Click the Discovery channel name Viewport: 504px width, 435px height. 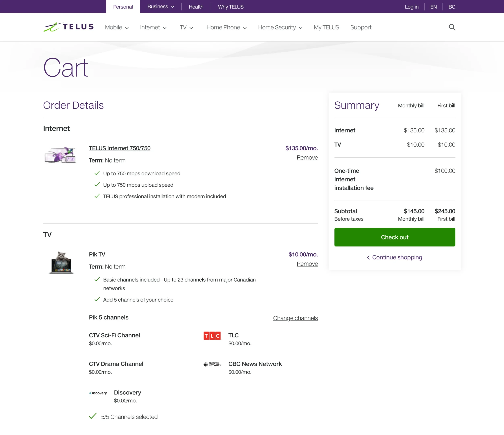coord(127,393)
